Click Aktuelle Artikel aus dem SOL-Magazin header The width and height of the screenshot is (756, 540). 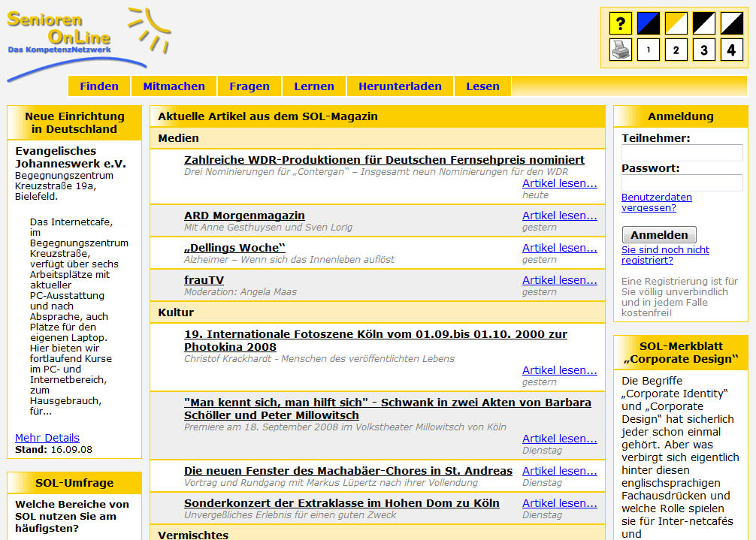pos(377,116)
